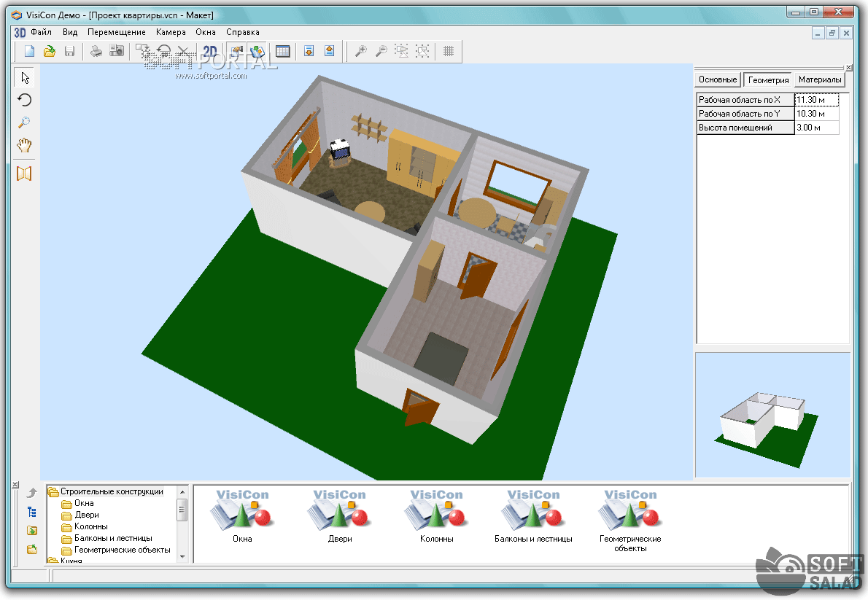Select the arrow pointer tool

tap(25, 77)
